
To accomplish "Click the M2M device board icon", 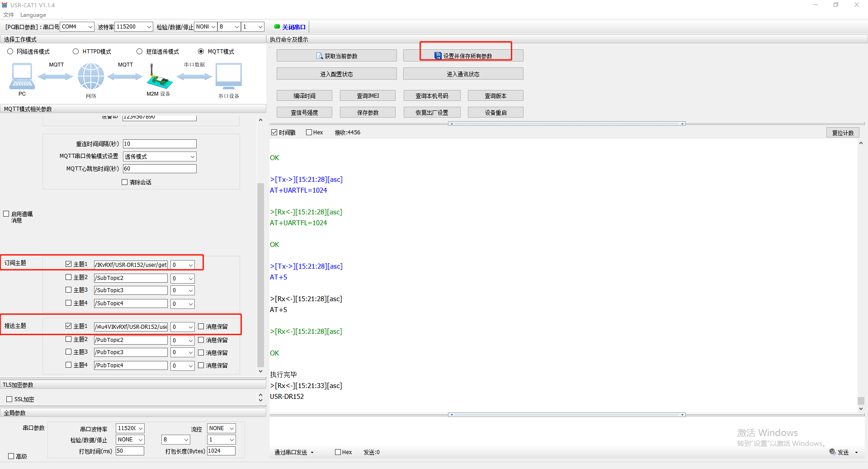I will (x=159, y=78).
